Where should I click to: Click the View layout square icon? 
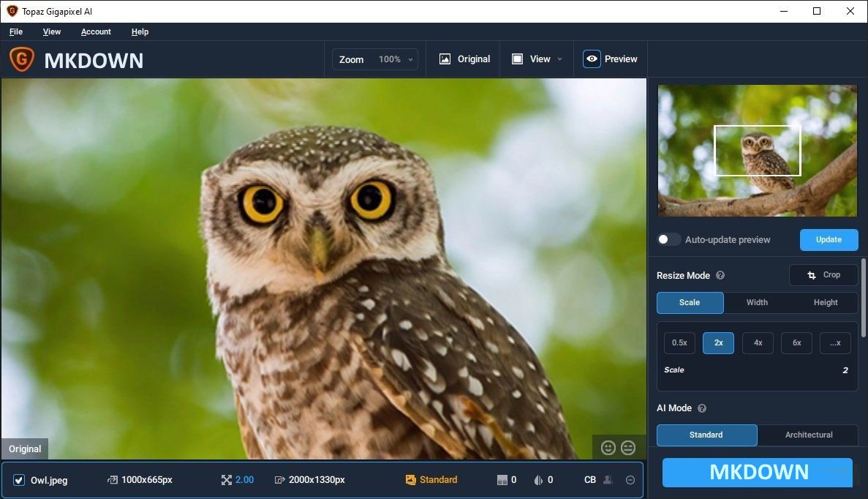coord(517,59)
